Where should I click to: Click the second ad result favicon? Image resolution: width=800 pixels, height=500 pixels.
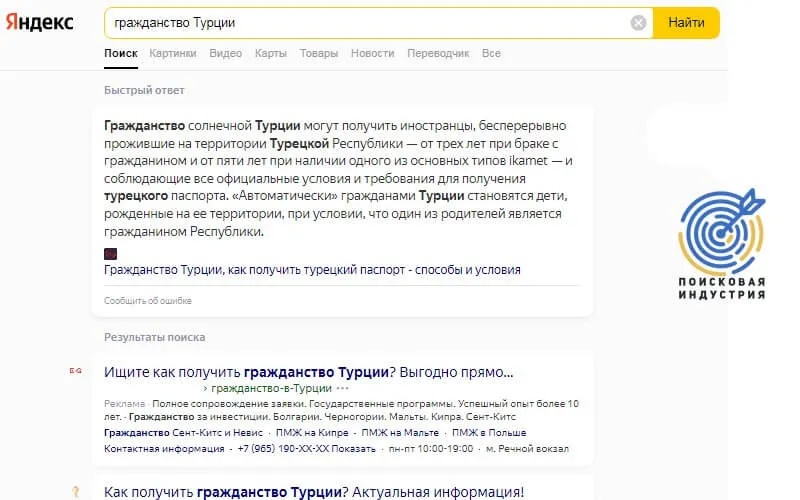point(76,492)
